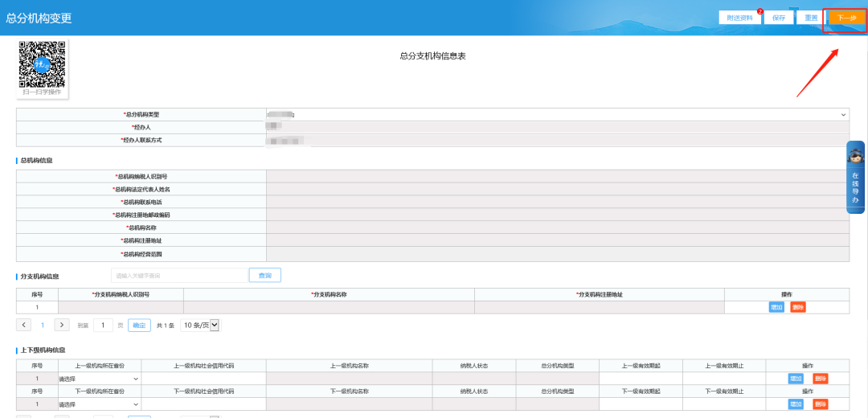Click 确定 to confirm page jump
Image resolution: width=868 pixels, height=418 pixels.
click(139, 325)
